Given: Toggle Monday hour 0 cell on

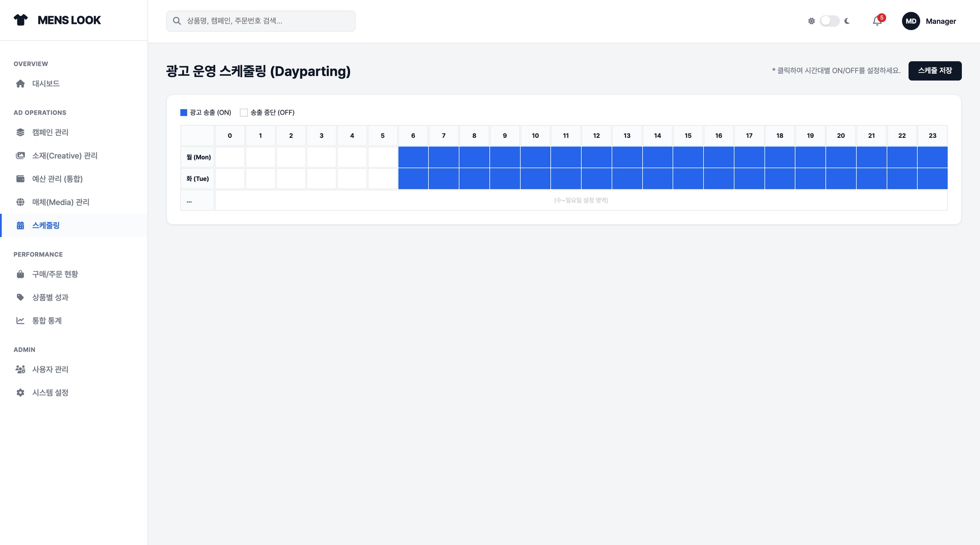Looking at the screenshot, I should (x=230, y=157).
